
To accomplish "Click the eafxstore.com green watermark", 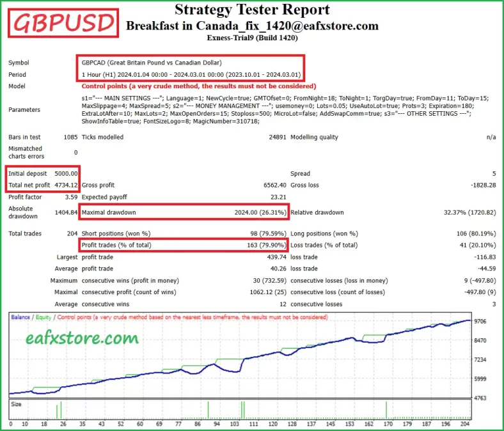I will [82, 337].
